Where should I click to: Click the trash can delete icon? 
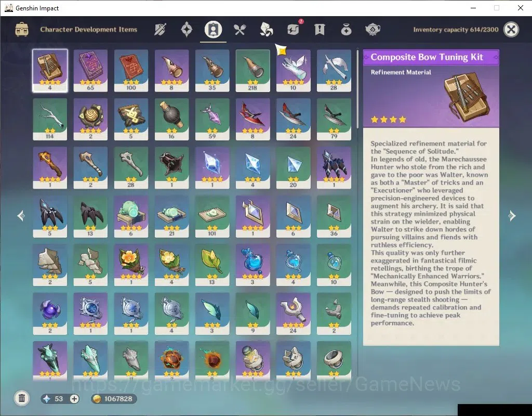[22, 398]
